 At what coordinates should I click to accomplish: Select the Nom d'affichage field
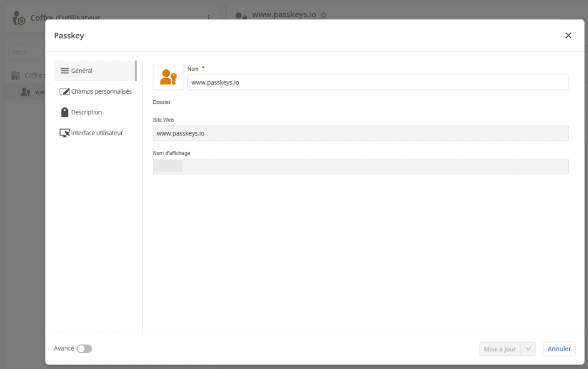(x=360, y=166)
